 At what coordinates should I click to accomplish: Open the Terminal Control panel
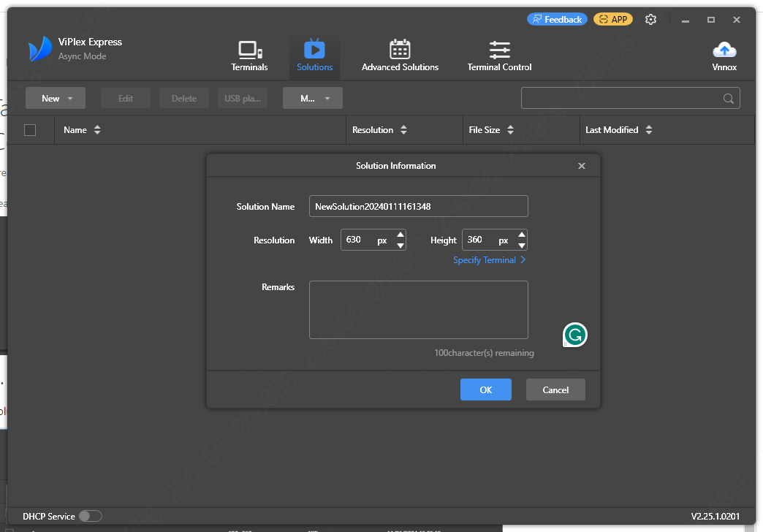tap(499, 55)
